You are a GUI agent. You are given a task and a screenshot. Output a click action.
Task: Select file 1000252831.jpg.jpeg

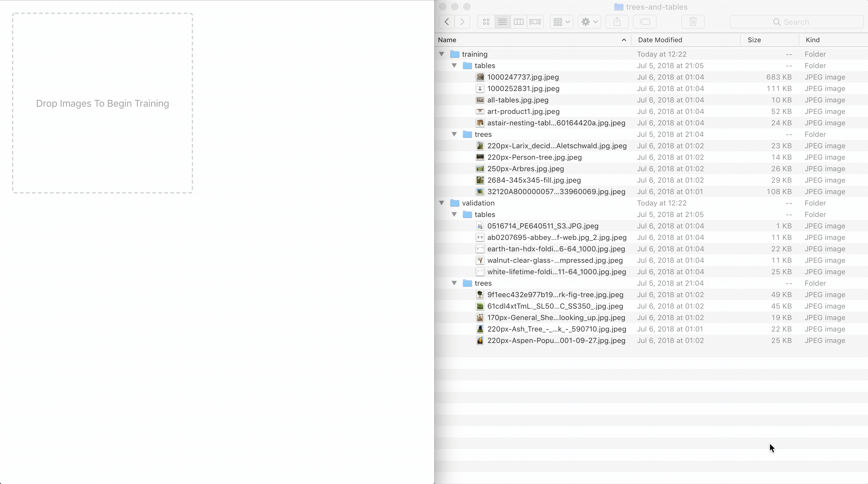coord(523,89)
